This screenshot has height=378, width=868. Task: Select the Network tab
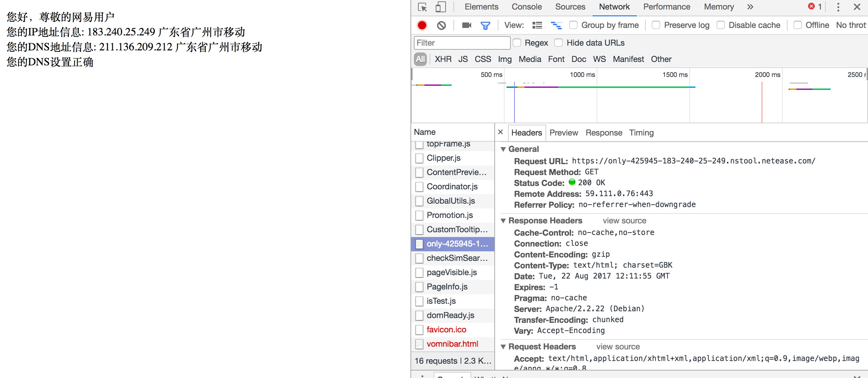pyautogui.click(x=614, y=7)
